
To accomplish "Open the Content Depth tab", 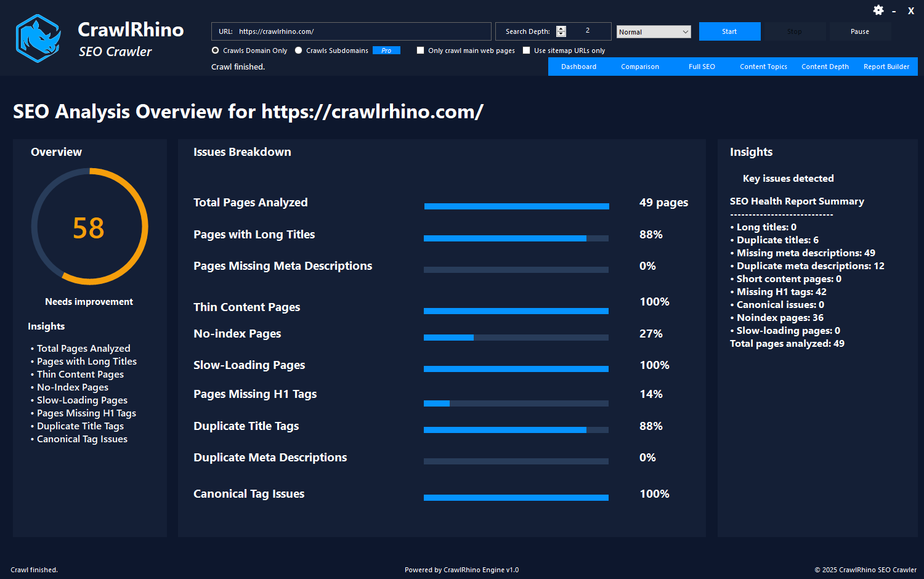I will (825, 67).
